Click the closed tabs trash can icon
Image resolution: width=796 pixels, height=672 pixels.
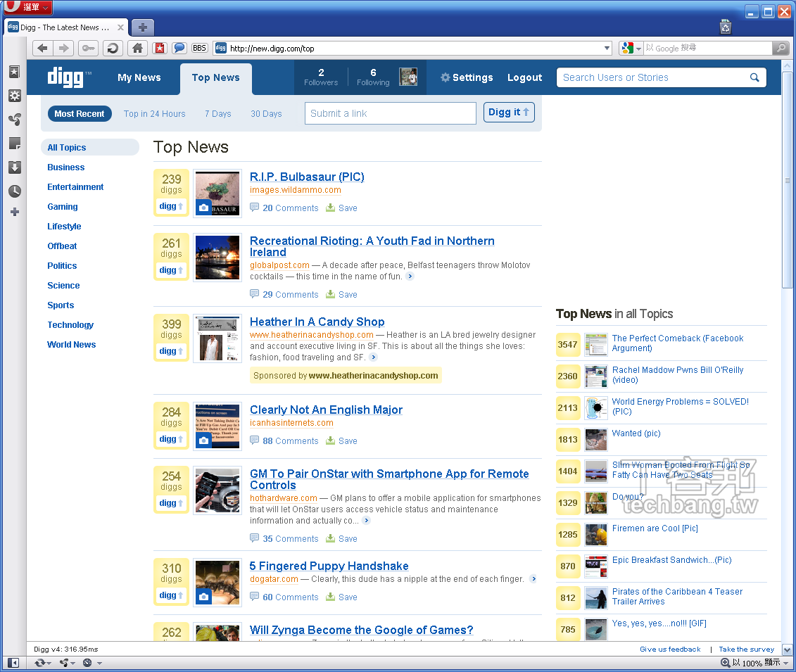[726, 27]
